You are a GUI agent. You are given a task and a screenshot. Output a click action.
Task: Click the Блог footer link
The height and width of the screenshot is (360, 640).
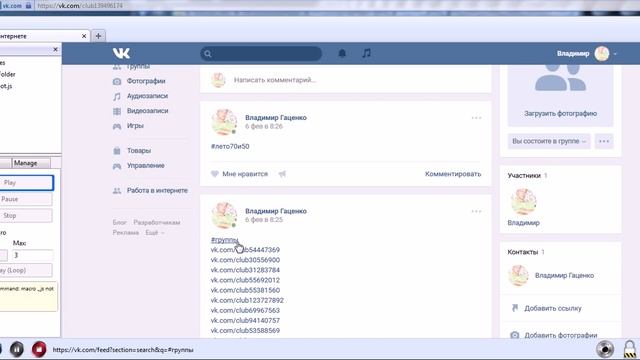tap(120, 222)
